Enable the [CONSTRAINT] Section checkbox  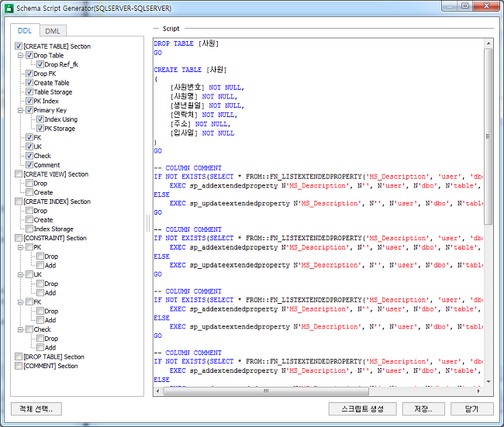pyautogui.click(x=19, y=238)
